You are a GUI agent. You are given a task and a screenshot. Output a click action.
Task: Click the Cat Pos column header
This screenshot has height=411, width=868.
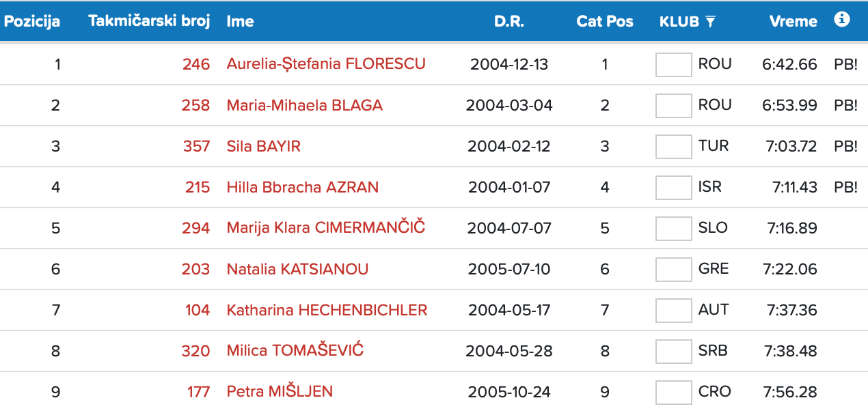pos(605,21)
